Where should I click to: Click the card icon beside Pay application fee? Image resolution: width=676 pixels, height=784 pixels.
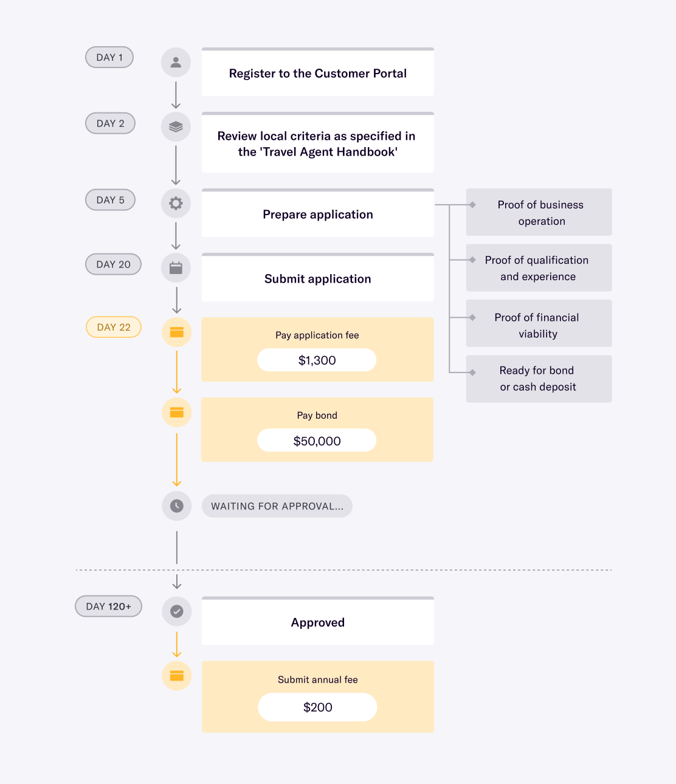[177, 332]
